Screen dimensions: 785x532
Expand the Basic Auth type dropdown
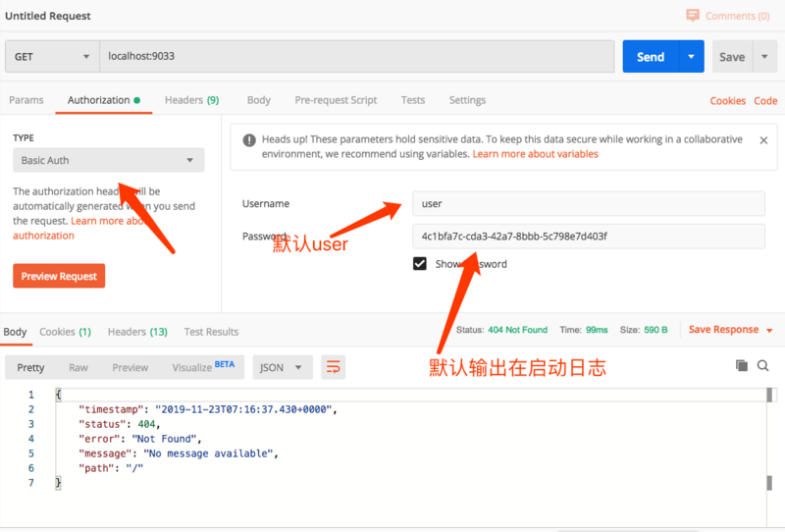coord(108,160)
